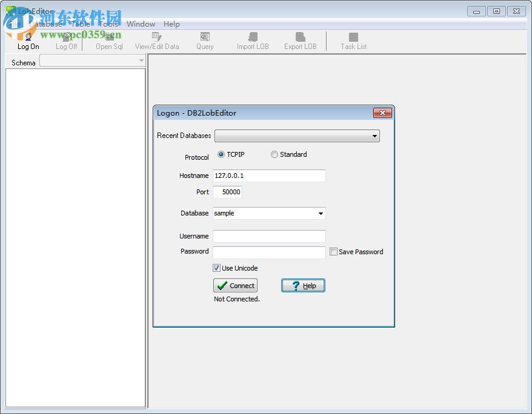
Task: Click the Export LOB icon
Action: click(300, 41)
